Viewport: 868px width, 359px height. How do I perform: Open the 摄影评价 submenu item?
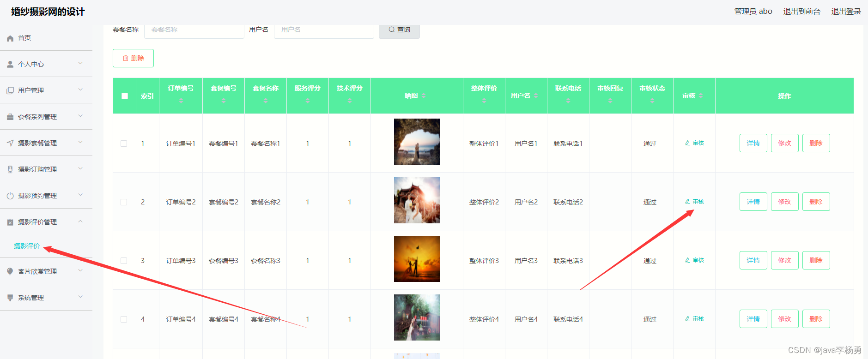coord(27,246)
